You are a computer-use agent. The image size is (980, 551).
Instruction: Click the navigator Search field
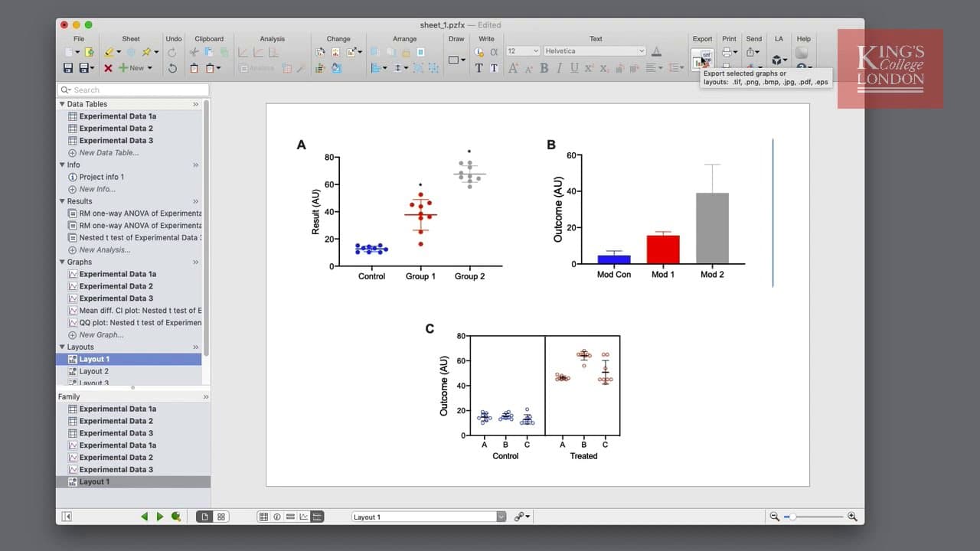click(x=134, y=90)
